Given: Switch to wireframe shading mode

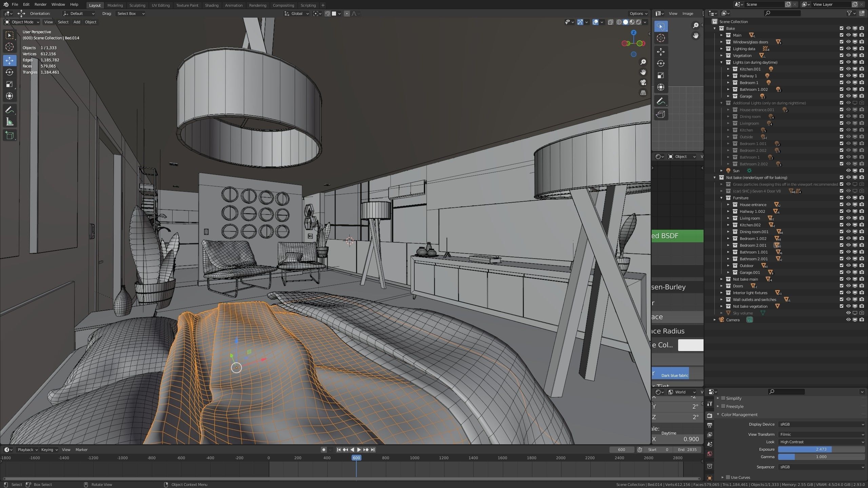Looking at the screenshot, I should point(619,22).
